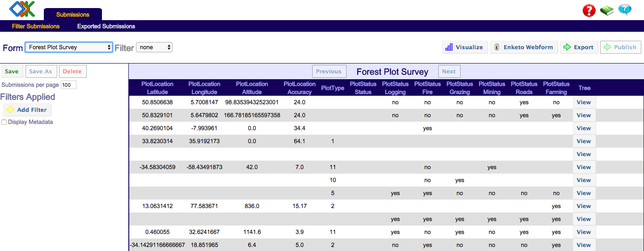Select the altitude cell 98.83539432523001
The image size is (644, 251).
[252, 102]
